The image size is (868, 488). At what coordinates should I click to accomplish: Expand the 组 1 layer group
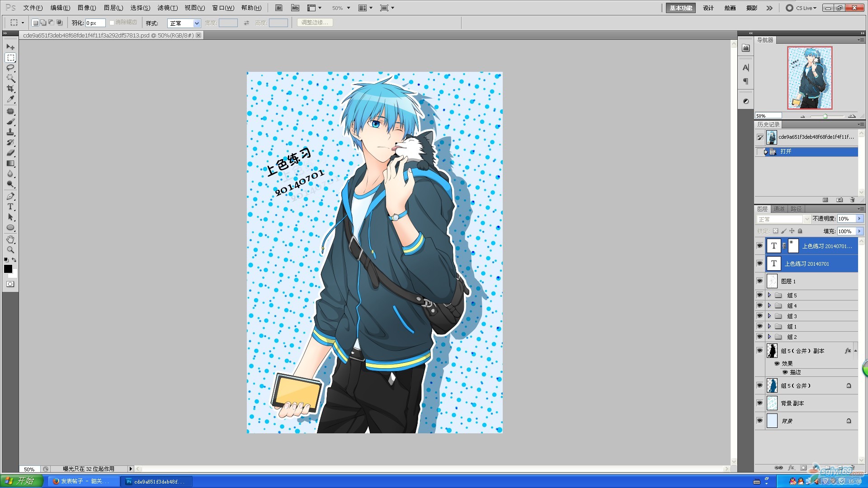tap(769, 326)
